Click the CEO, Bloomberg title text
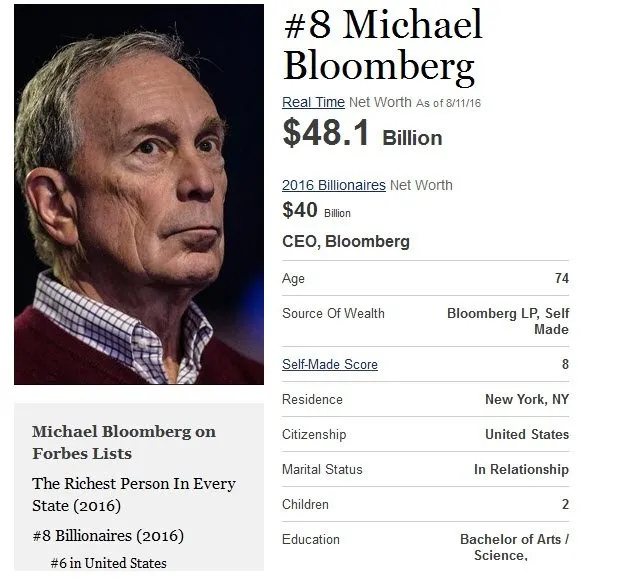 point(346,242)
